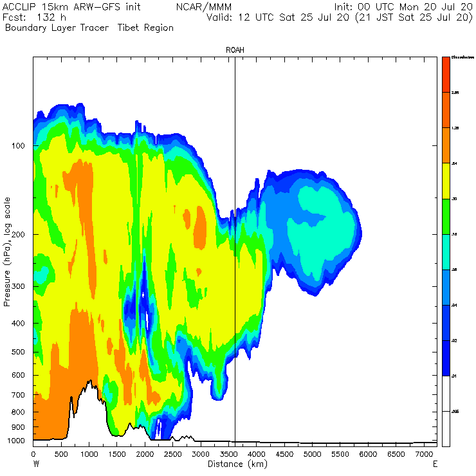Select the .16 colorbar value label
The width and height of the screenshot is (476, 476).
pos(454,234)
